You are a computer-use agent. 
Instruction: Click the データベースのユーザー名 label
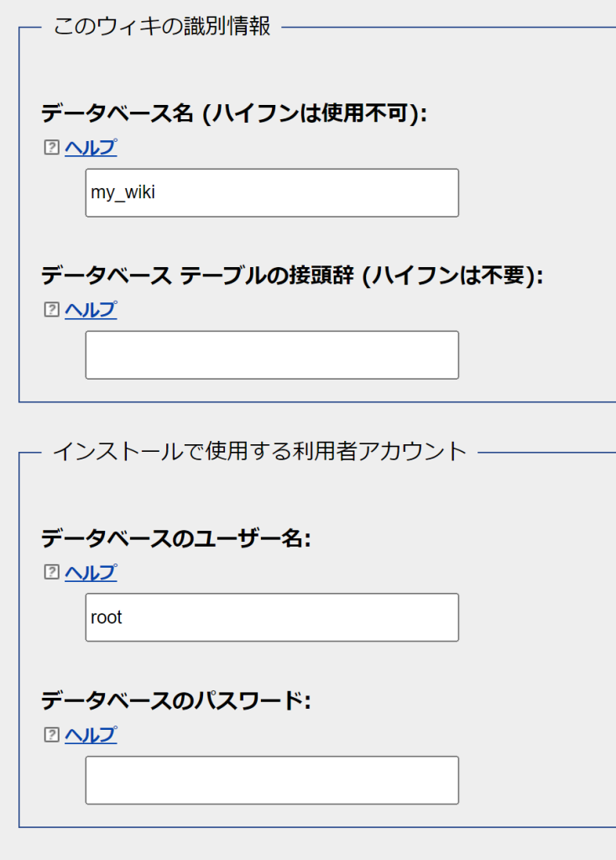[176, 538]
